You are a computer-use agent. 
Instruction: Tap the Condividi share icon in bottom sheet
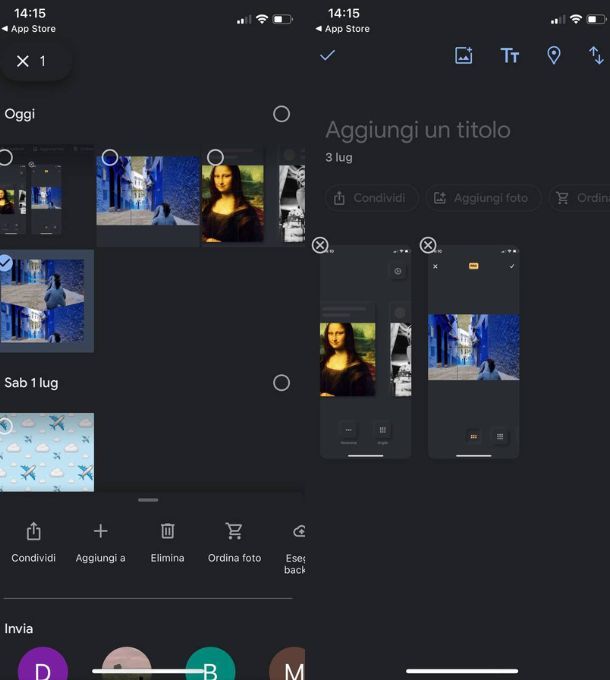(x=33, y=531)
